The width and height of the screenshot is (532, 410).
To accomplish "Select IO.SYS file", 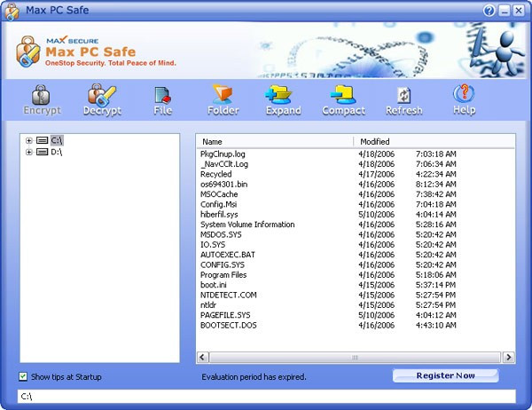I will coord(213,245).
